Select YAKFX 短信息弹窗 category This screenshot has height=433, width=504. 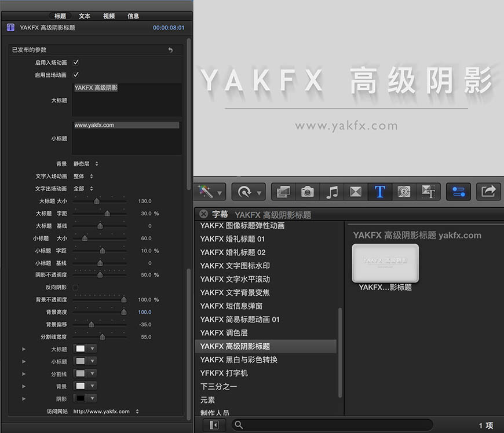266,306
